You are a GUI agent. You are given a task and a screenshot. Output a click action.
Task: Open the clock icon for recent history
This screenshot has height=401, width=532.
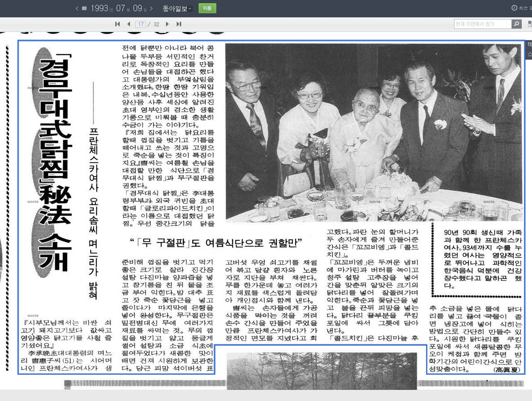coord(514,8)
